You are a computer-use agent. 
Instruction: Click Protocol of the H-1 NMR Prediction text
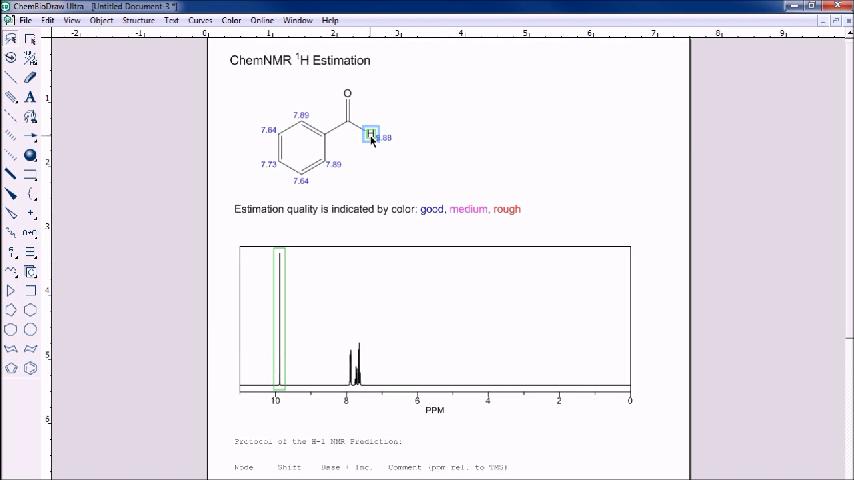click(319, 441)
